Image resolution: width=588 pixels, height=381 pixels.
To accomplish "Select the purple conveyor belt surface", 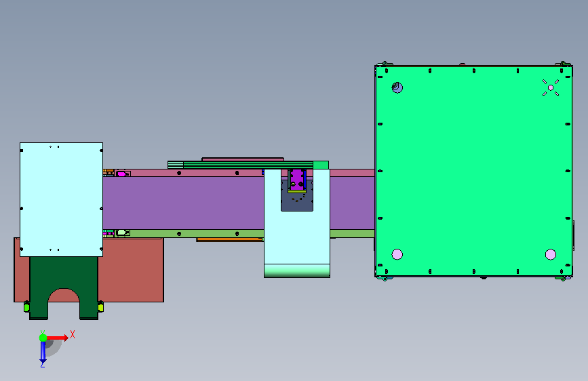I will pyautogui.click(x=183, y=203).
